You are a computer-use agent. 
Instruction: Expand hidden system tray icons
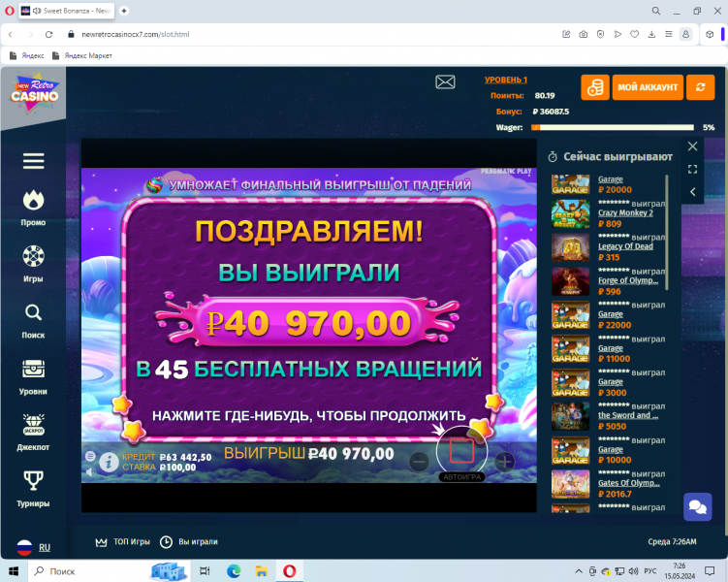point(579,571)
